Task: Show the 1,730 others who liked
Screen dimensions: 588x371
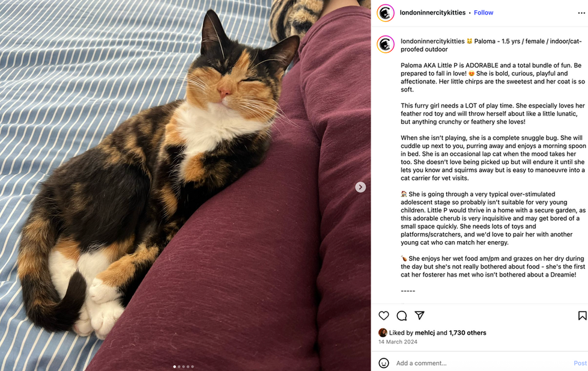Action: pos(467,333)
